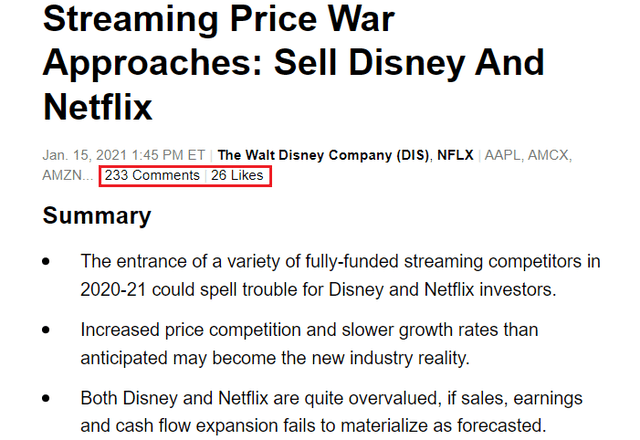Jump to the 233 Comments section
Viewport: 640px width, 440px height.
(152, 175)
